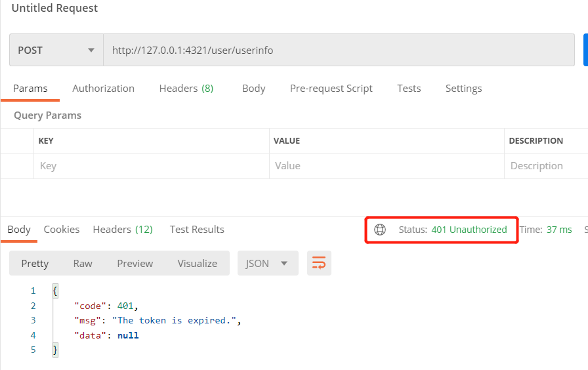Viewport: 588px width, 370px height.
Task: Open the Settings tab
Action: [x=463, y=89]
